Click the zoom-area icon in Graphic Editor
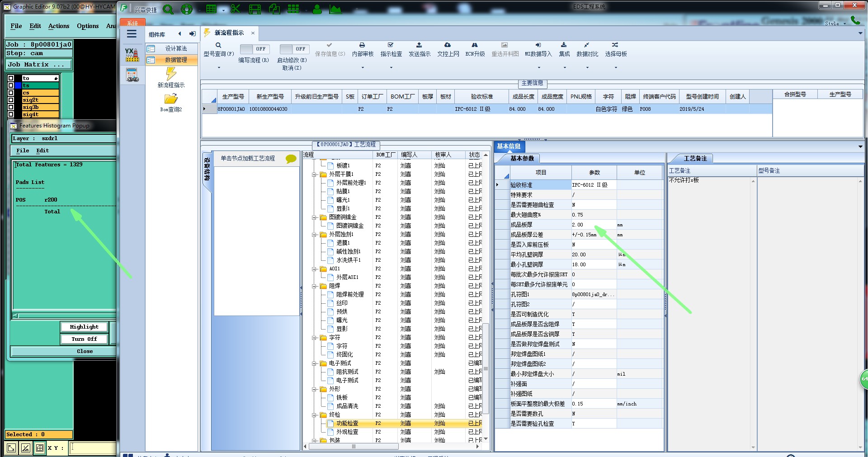Image resolution: width=868 pixels, height=457 pixels. point(11,448)
